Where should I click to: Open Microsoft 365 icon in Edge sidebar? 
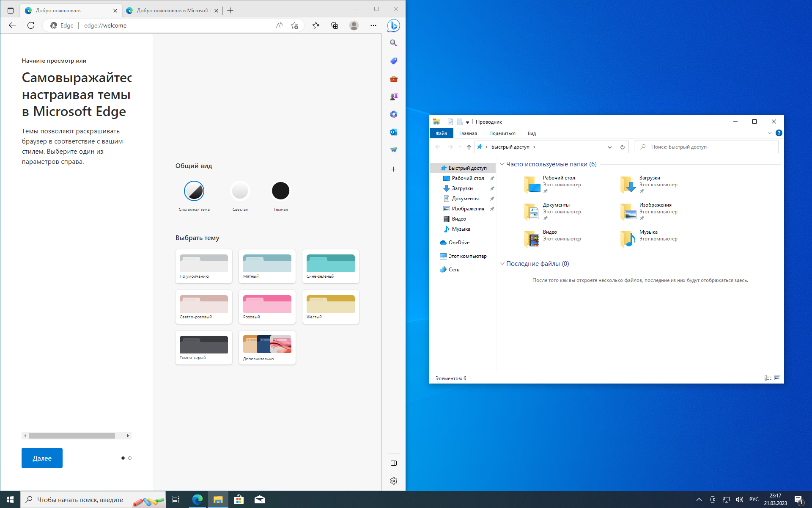[393, 114]
